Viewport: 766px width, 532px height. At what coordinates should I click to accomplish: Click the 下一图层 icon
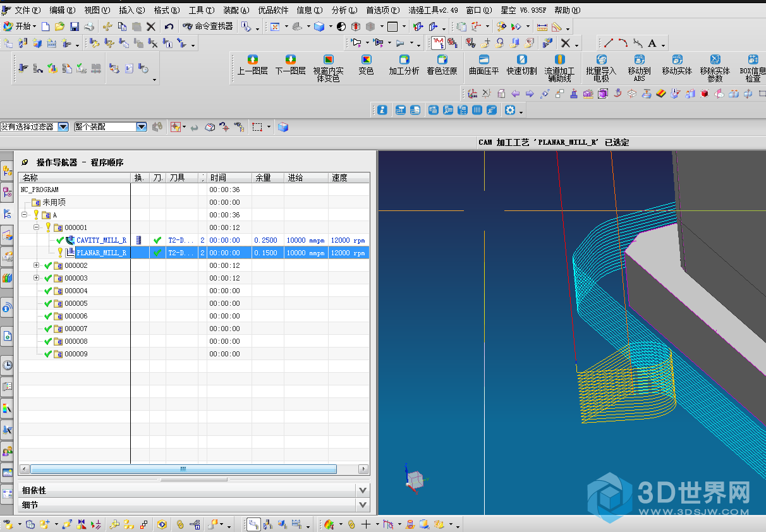pos(291,66)
